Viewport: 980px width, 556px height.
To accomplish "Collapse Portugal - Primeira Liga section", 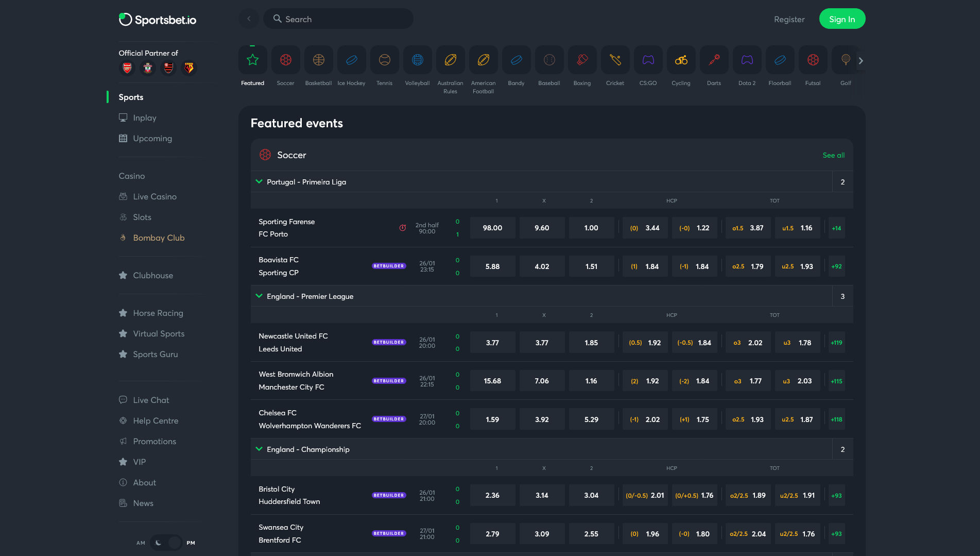I will click(259, 181).
